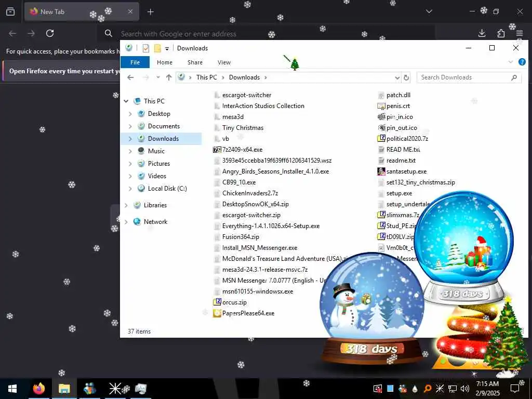This screenshot has width=532, height=399.
Task: Click snowman snow globe 318 days widget
Action: pyautogui.click(x=372, y=308)
